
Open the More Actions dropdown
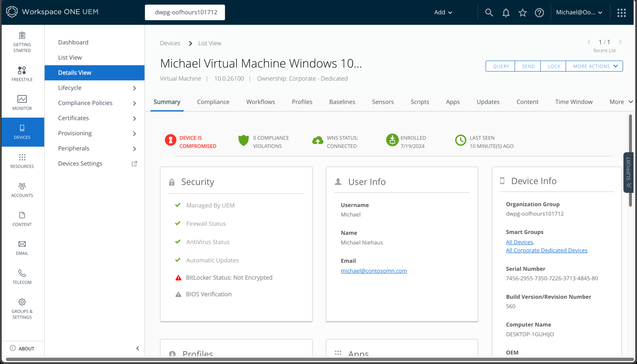[594, 66]
